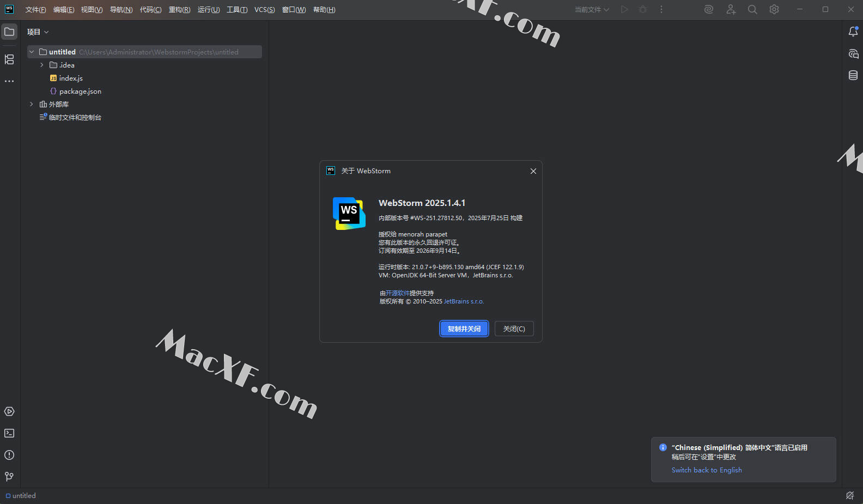The height and width of the screenshot is (504, 863).
Task: Open the AI Assistant icon in right sidebar
Action: [x=853, y=53]
